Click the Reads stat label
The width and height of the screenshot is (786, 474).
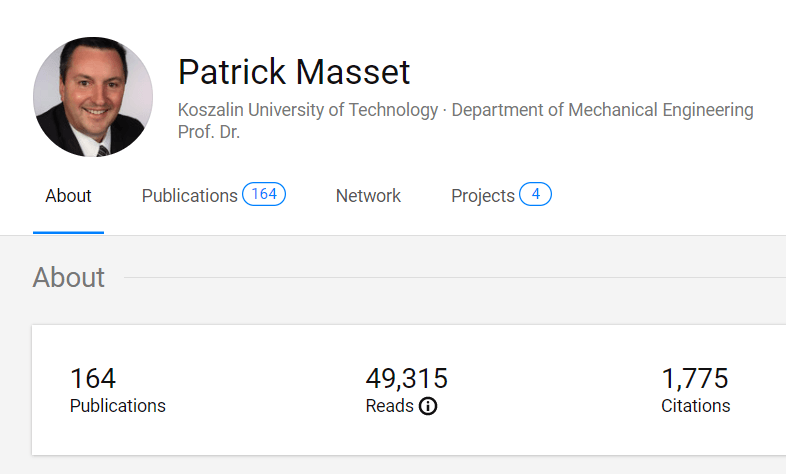(x=389, y=406)
